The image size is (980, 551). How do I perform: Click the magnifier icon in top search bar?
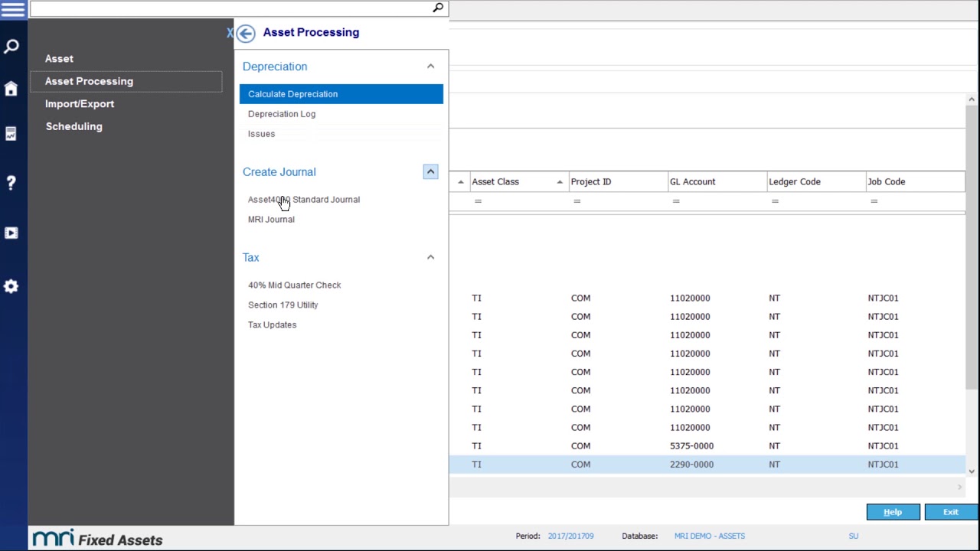(x=438, y=8)
